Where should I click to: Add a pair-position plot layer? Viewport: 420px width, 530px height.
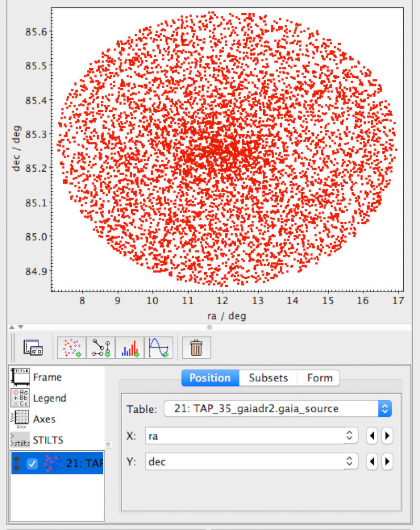(x=100, y=347)
